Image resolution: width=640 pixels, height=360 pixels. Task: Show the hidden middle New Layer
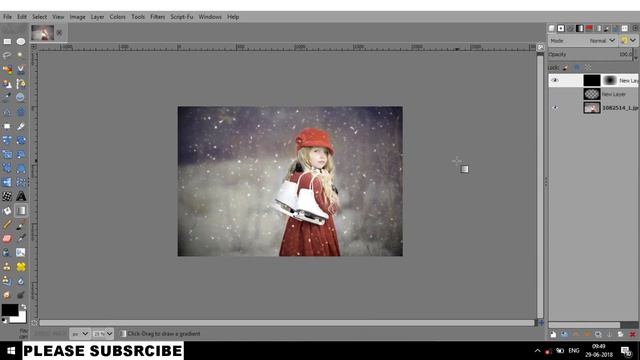(555, 94)
